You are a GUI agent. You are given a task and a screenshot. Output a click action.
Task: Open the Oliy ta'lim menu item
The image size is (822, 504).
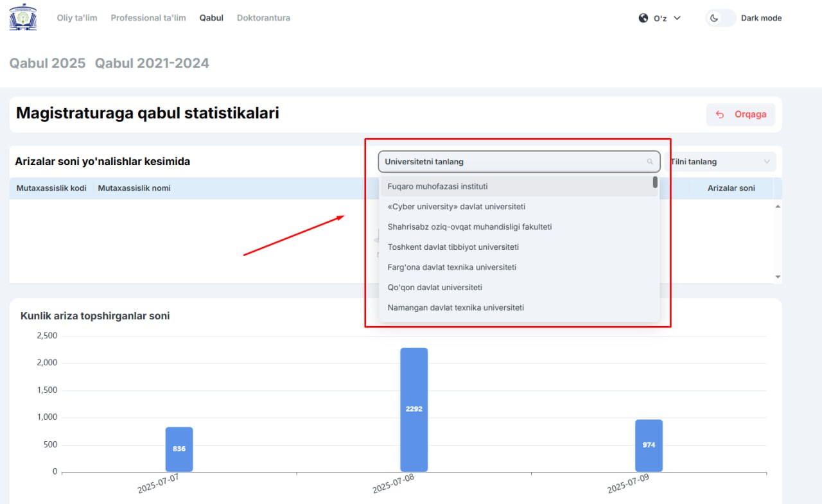[x=77, y=18]
